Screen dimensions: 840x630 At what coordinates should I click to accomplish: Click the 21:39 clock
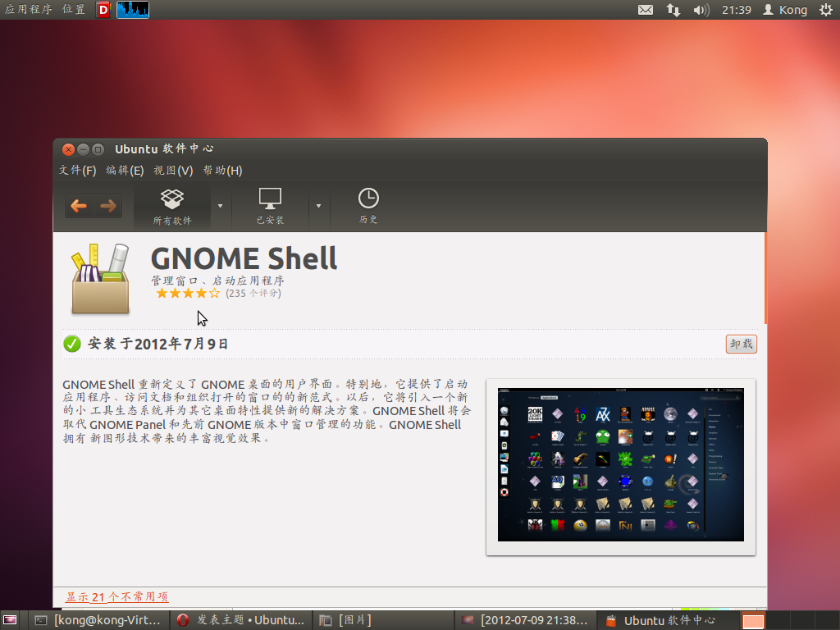737,10
